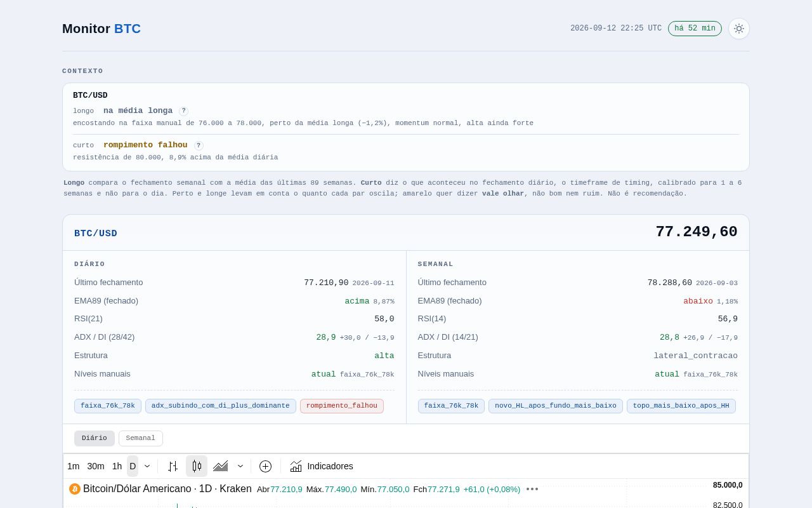Click the daily ADX value 28,9
The height and width of the screenshot is (508, 812).
pyautogui.click(x=326, y=338)
